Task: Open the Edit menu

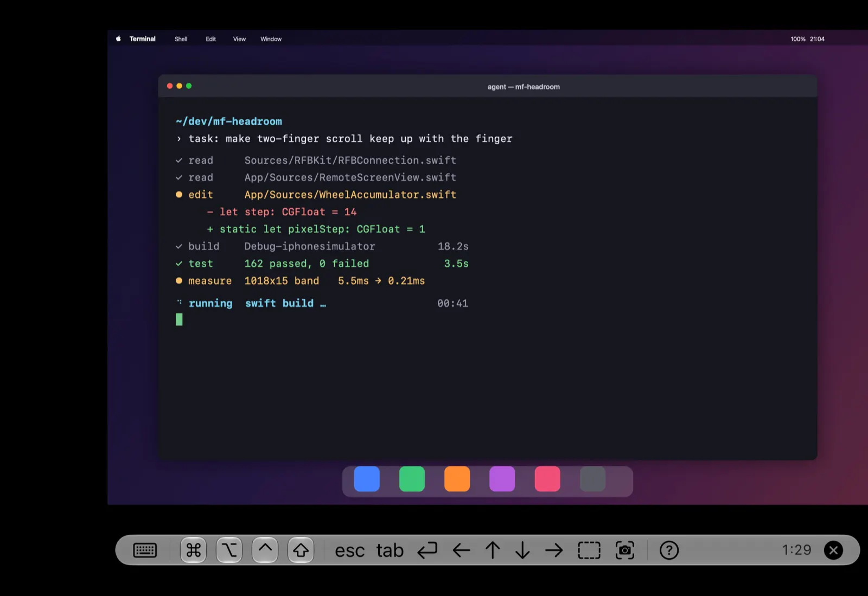Action: (x=210, y=39)
